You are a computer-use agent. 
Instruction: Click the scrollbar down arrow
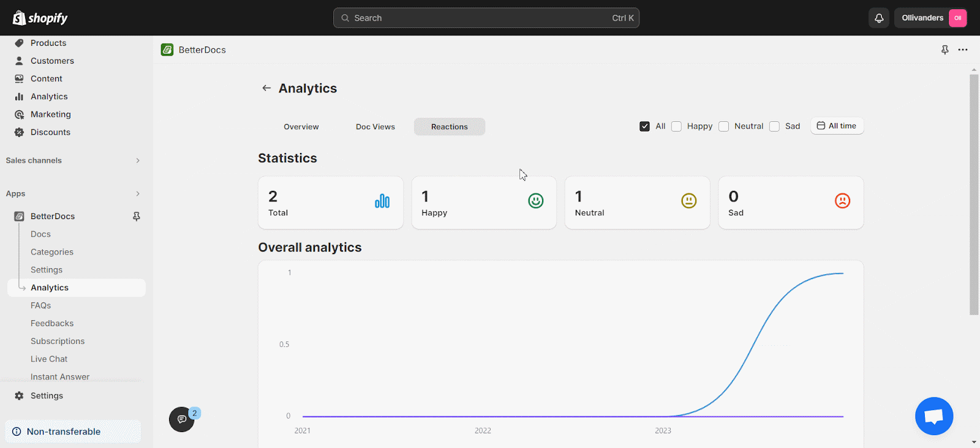(x=974, y=442)
